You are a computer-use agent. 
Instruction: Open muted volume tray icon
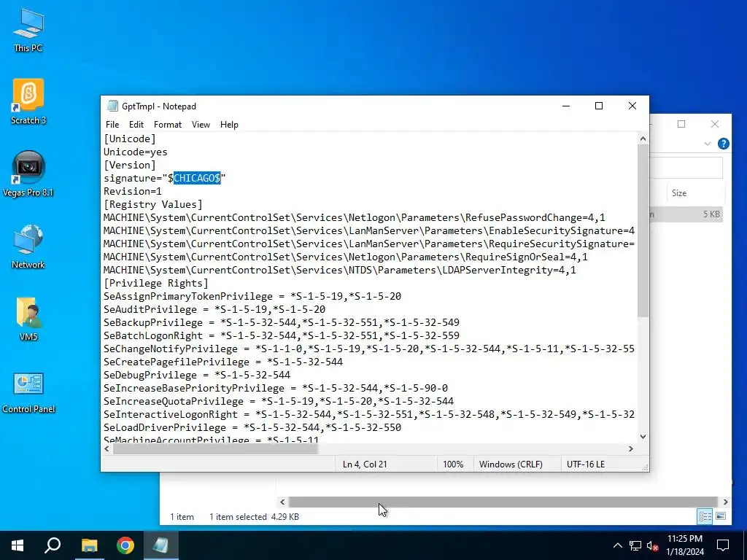653,545
